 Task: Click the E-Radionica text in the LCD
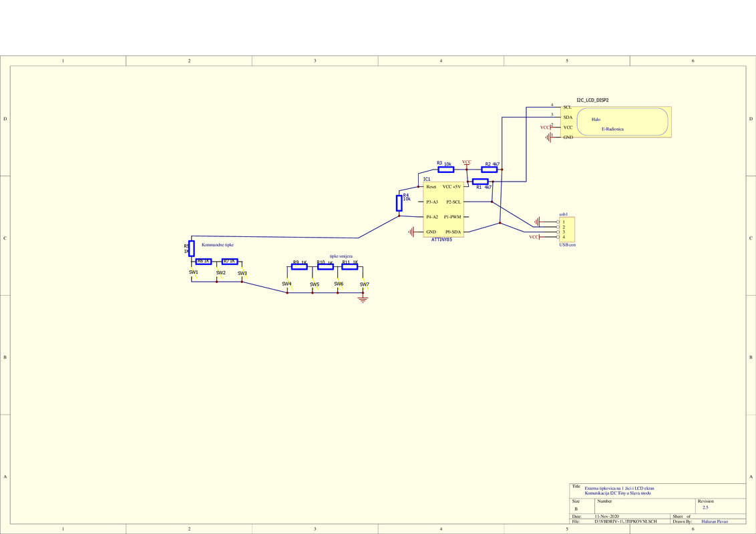coord(613,129)
